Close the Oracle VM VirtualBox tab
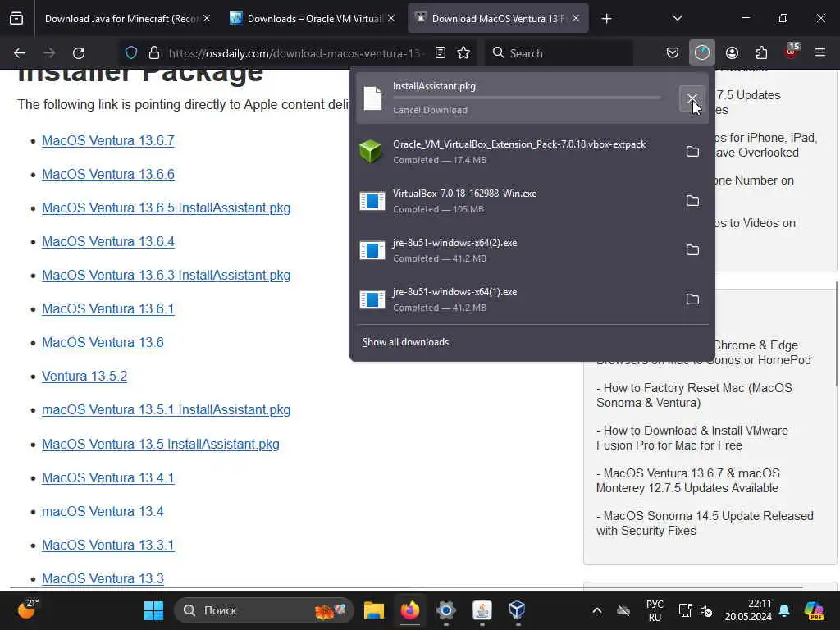 coord(391,19)
